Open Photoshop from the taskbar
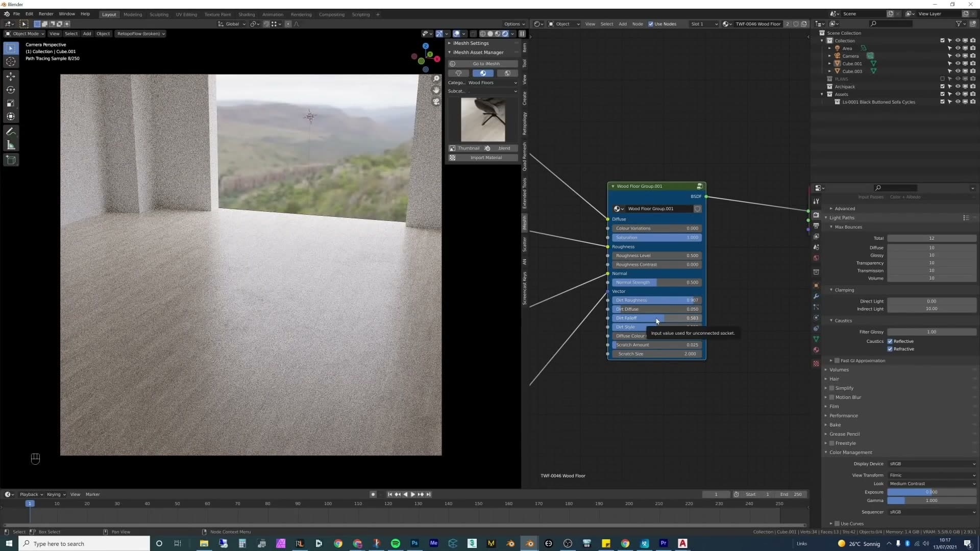 pos(414,543)
